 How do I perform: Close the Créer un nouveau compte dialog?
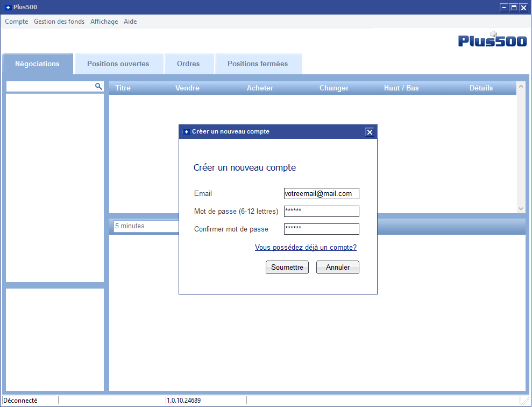coord(370,132)
